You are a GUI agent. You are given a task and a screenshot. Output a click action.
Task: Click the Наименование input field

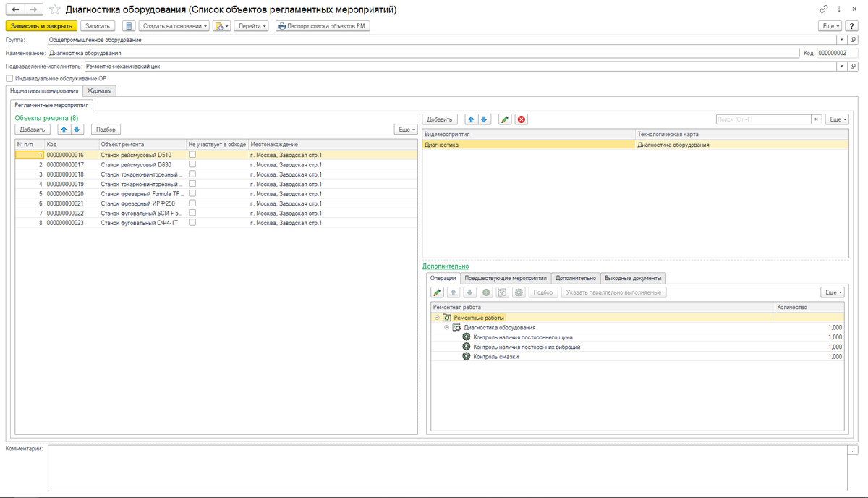(423, 53)
